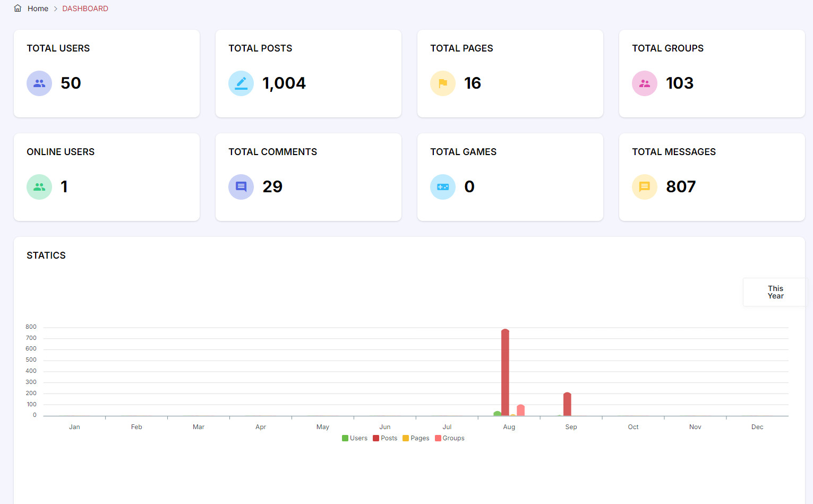The width and height of the screenshot is (813, 504).
Task: Click the TOTAL USERS heading
Action: click(x=58, y=48)
